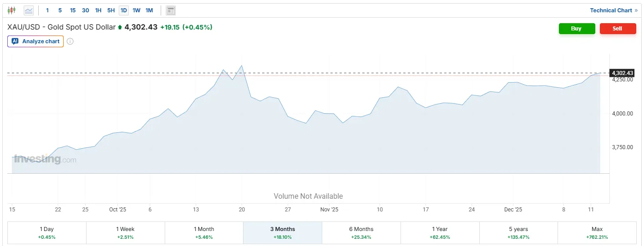Image resolution: width=644 pixels, height=246 pixels.
Task: Select the 5H interval
Action: tap(111, 10)
